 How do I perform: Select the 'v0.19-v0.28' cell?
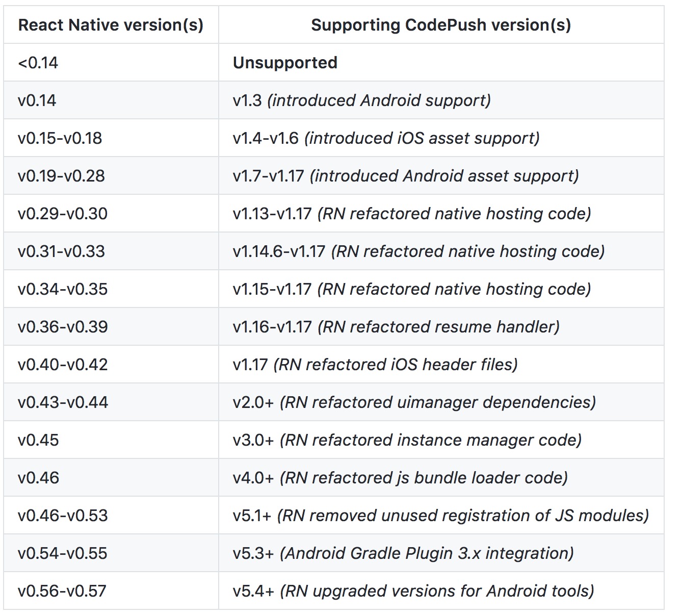tap(111, 175)
